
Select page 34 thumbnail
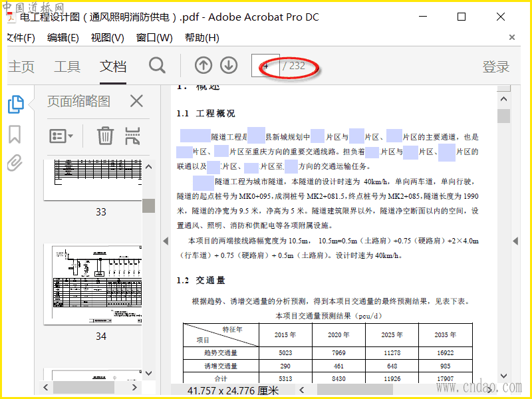(92, 285)
